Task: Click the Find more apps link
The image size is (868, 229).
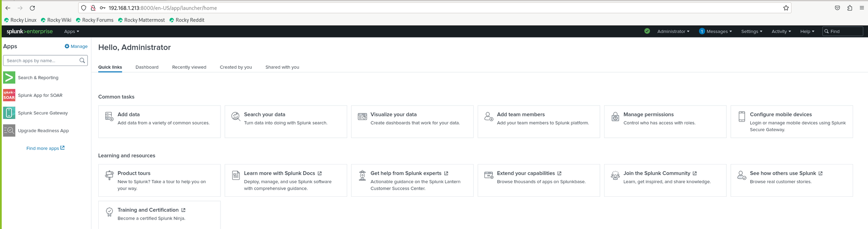Action: pos(45,148)
